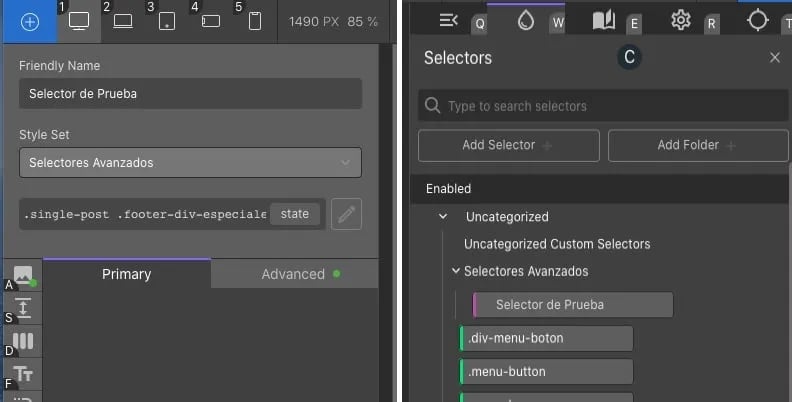The image size is (792, 402).
Task: Click the blue Add element plus button
Action: tap(29, 21)
